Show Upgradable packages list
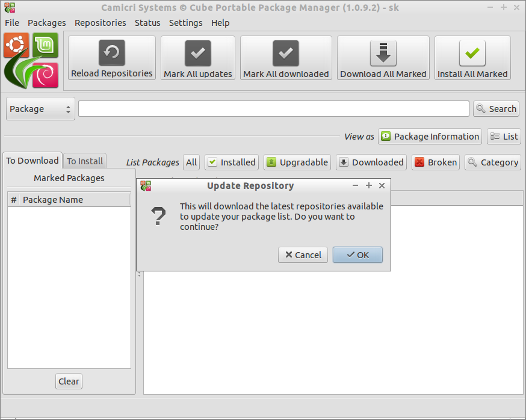The image size is (526, 420). coord(297,162)
